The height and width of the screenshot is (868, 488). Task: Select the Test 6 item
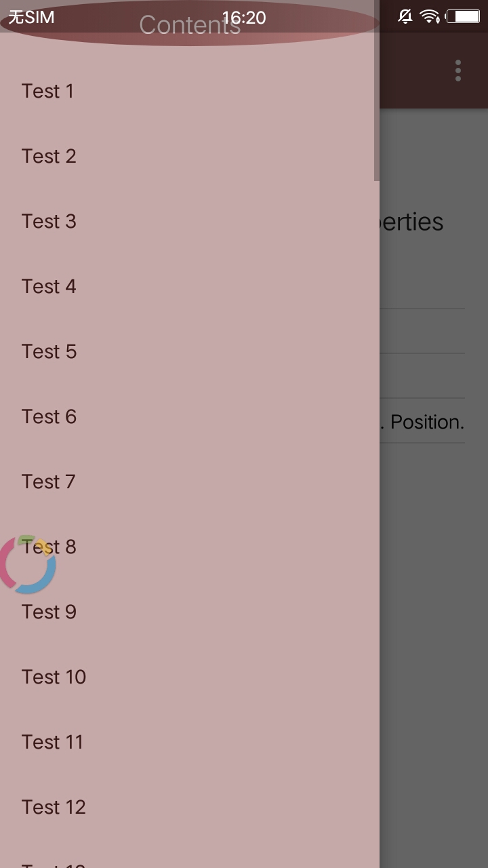190,416
